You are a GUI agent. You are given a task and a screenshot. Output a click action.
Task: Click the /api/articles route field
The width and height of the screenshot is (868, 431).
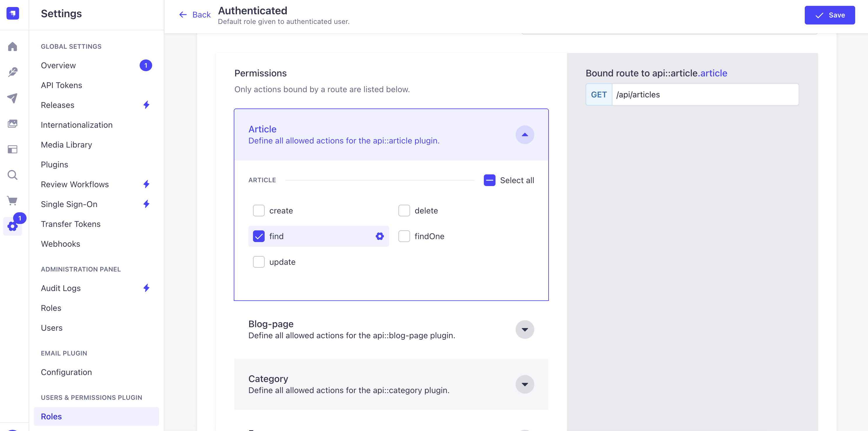click(x=704, y=94)
